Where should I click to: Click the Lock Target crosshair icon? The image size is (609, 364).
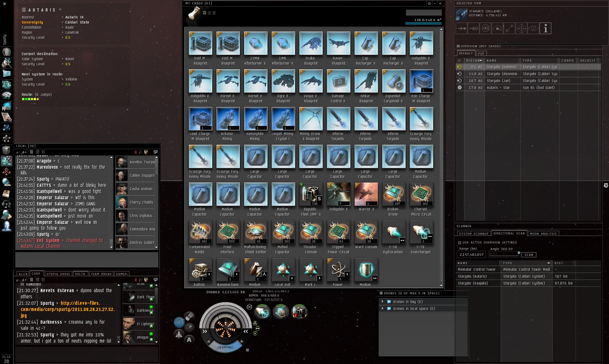(521, 28)
